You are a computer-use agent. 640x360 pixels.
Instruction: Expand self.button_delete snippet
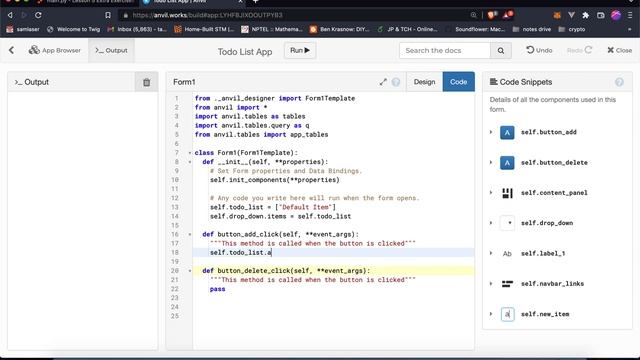[x=491, y=162]
